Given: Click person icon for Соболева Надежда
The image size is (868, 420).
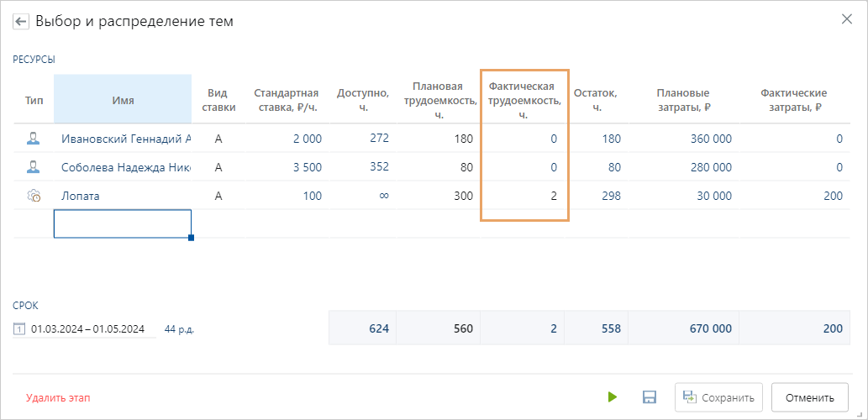Looking at the screenshot, I should pos(34,167).
